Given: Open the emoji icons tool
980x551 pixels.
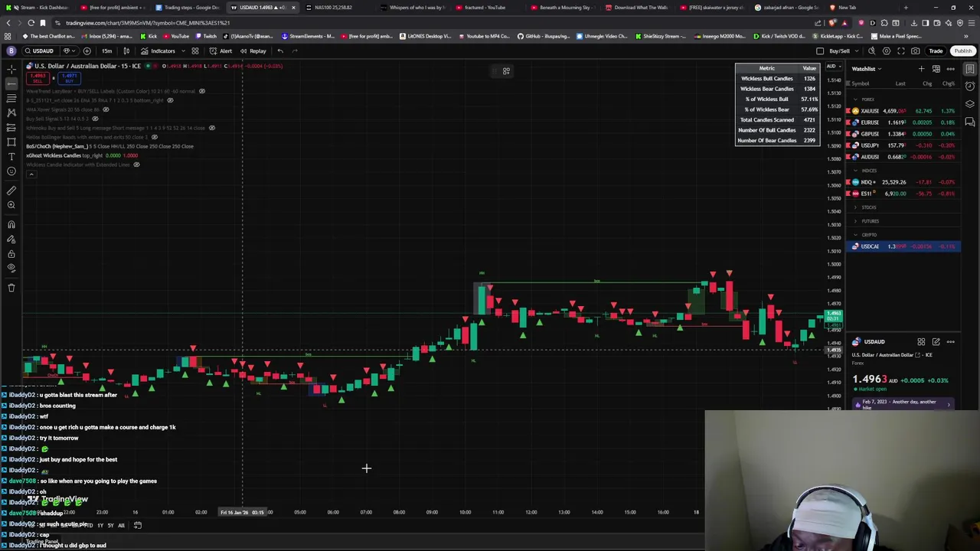Looking at the screenshot, I should point(11,171).
